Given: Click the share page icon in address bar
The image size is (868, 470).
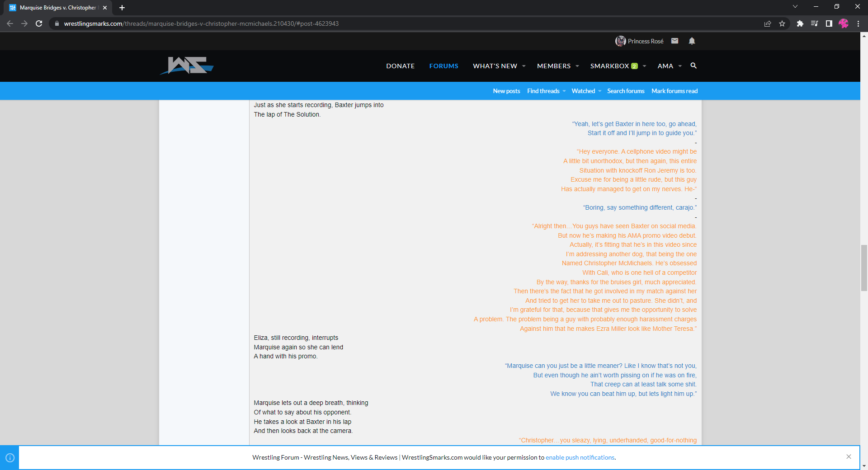Looking at the screenshot, I should [x=768, y=23].
